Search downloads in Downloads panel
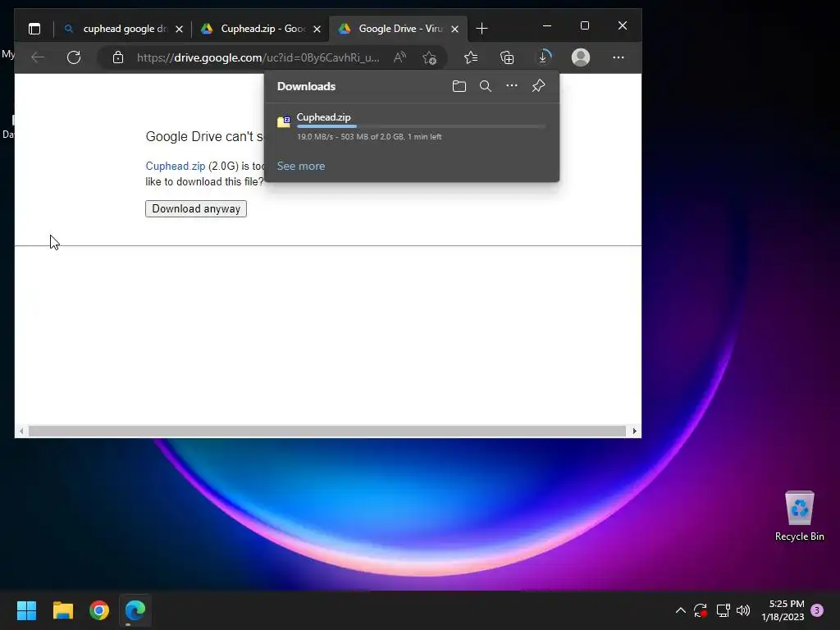This screenshot has width=840, height=630. (x=486, y=86)
